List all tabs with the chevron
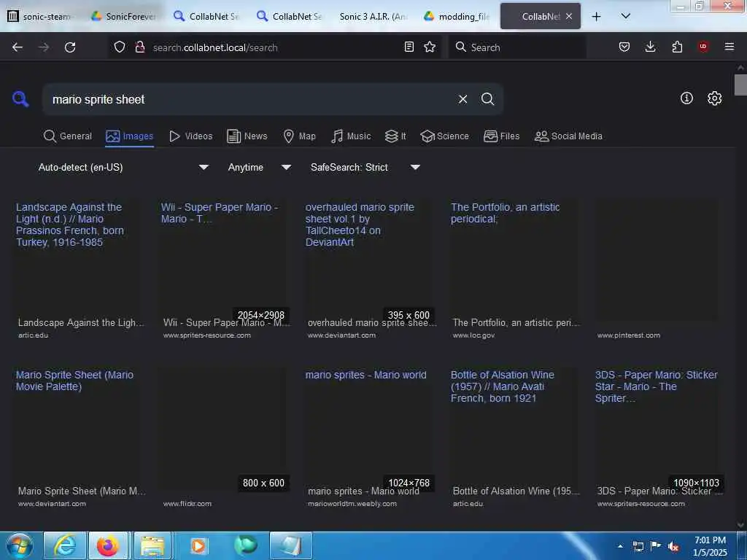Image resolution: width=747 pixels, height=560 pixels. click(626, 16)
